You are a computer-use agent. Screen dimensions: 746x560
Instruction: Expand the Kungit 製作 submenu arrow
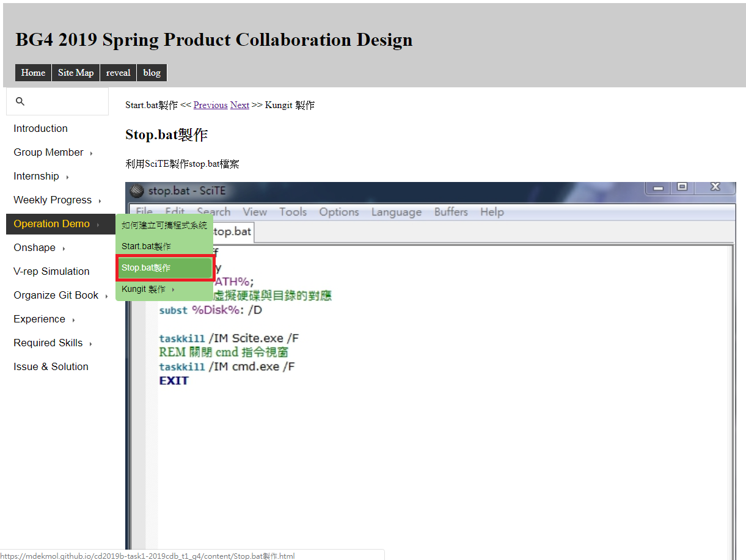click(x=173, y=289)
